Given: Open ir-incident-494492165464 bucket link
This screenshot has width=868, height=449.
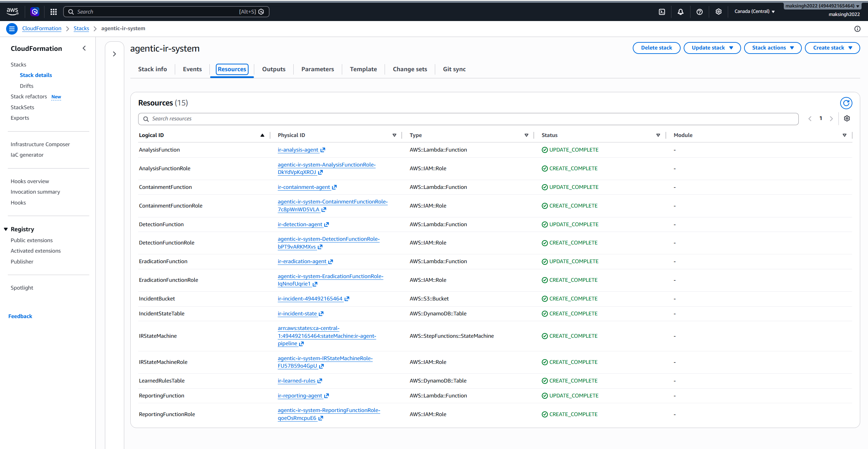Looking at the screenshot, I should (310, 299).
